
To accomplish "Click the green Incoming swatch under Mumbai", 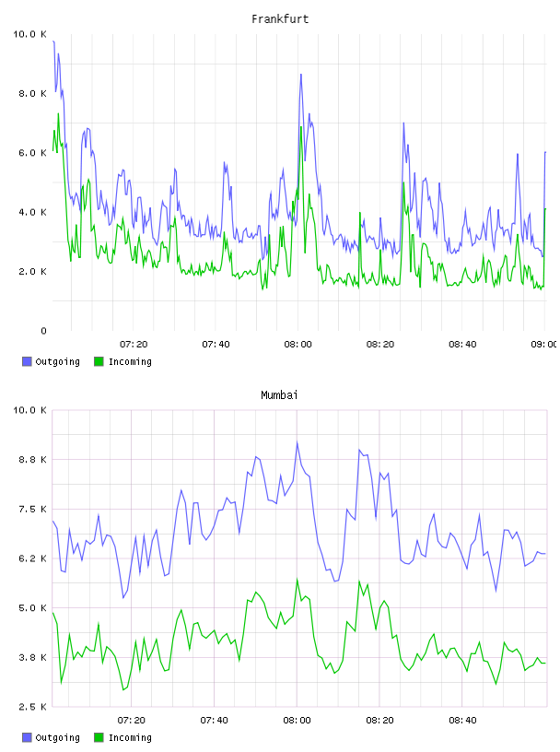I will tap(99, 737).
